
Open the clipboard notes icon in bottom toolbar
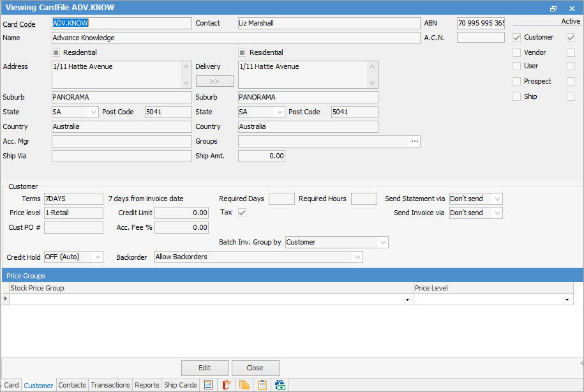(x=262, y=385)
